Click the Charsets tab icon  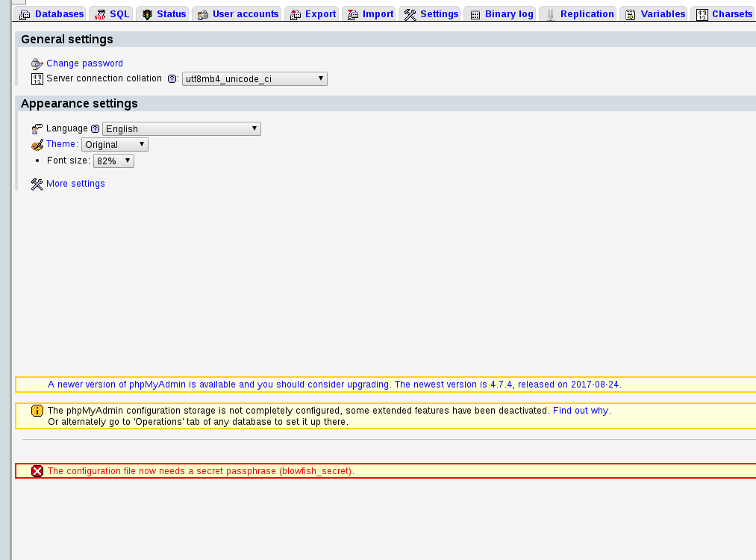[702, 14]
